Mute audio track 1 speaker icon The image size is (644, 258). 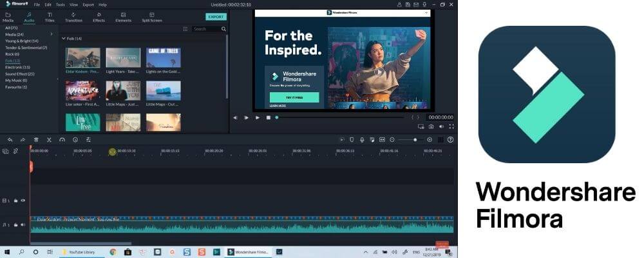tap(23, 224)
